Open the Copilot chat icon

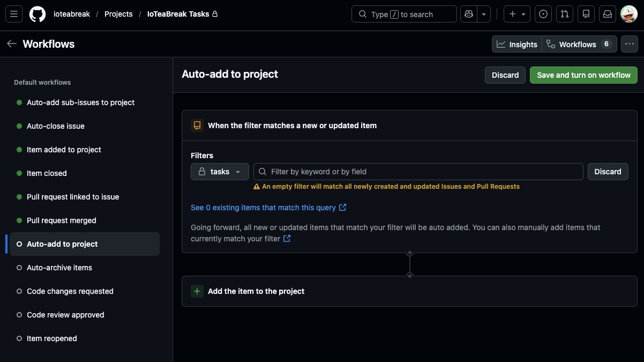tap(469, 14)
